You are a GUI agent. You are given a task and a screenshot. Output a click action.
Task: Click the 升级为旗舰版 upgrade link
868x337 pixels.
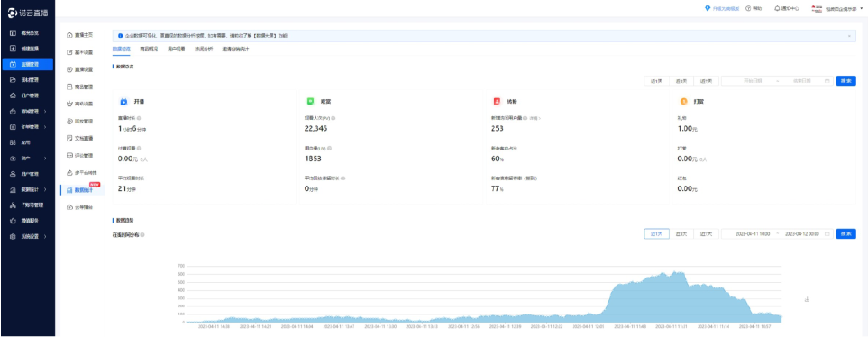726,8
